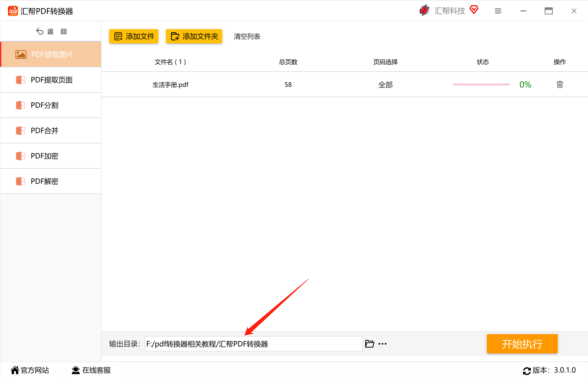Click the PDF合并 document icon
Screen dimensions: 588x378
21,130
